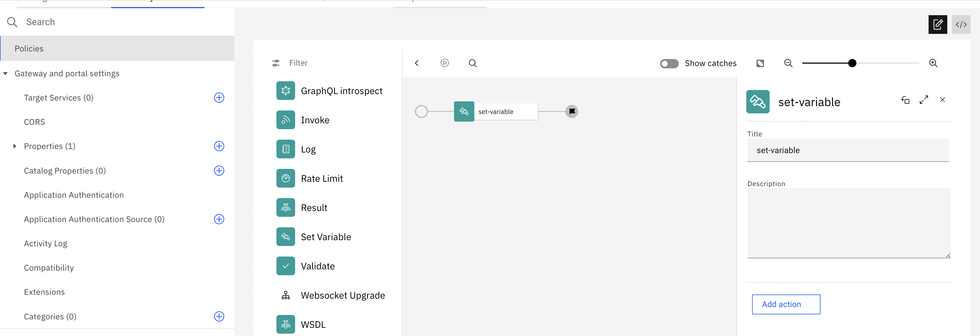Select the Log policy icon

click(x=285, y=149)
